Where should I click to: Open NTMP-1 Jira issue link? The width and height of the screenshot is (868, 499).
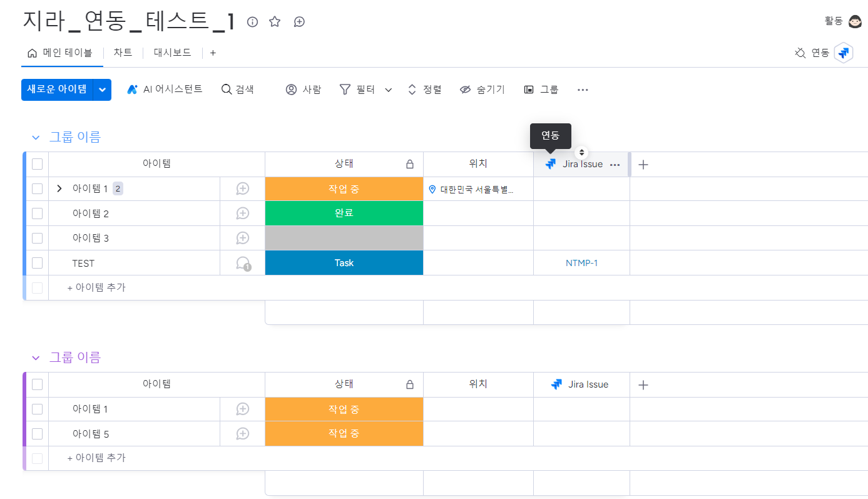pyautogui.click(x=581, y=263)
